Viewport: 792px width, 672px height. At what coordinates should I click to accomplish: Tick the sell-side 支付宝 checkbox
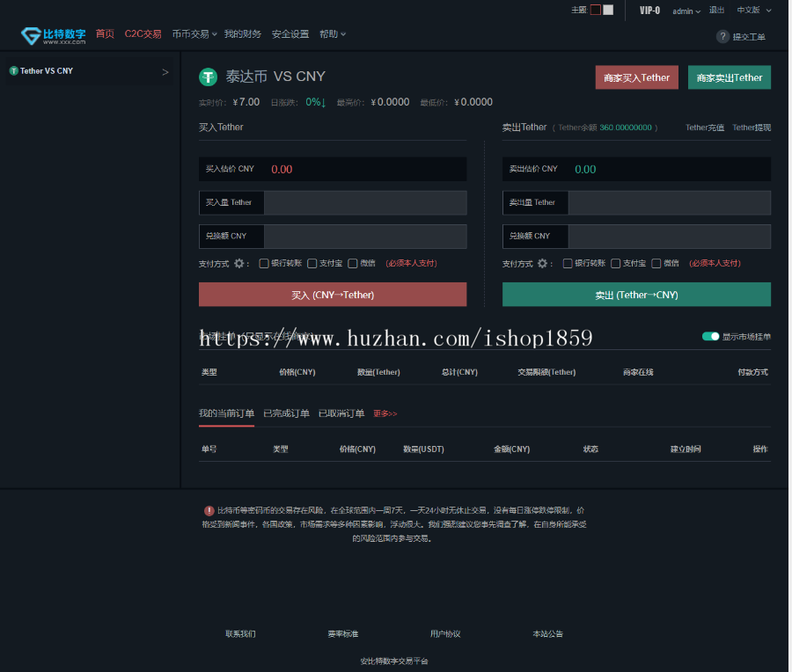click(615, 263)
